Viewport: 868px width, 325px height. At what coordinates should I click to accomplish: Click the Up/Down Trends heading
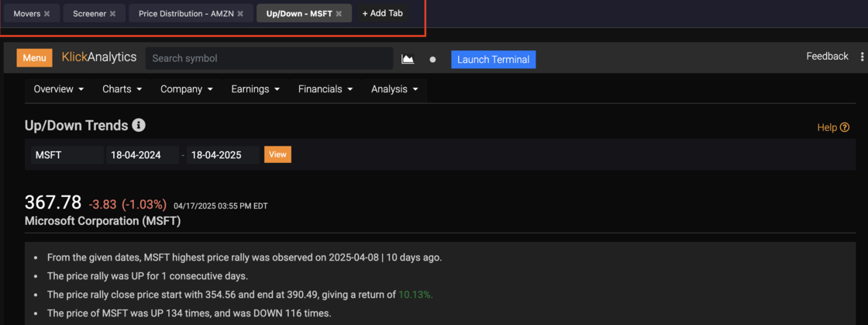[x=77, y=126]
